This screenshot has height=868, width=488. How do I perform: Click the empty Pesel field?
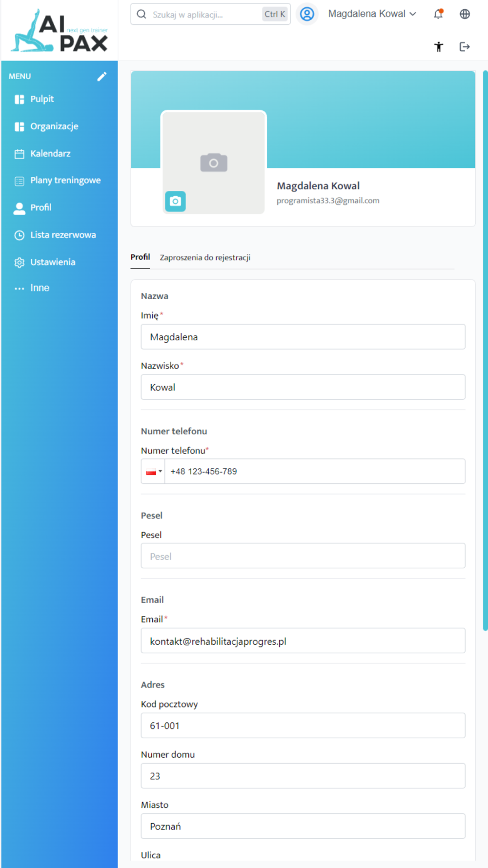coord(303,556)
